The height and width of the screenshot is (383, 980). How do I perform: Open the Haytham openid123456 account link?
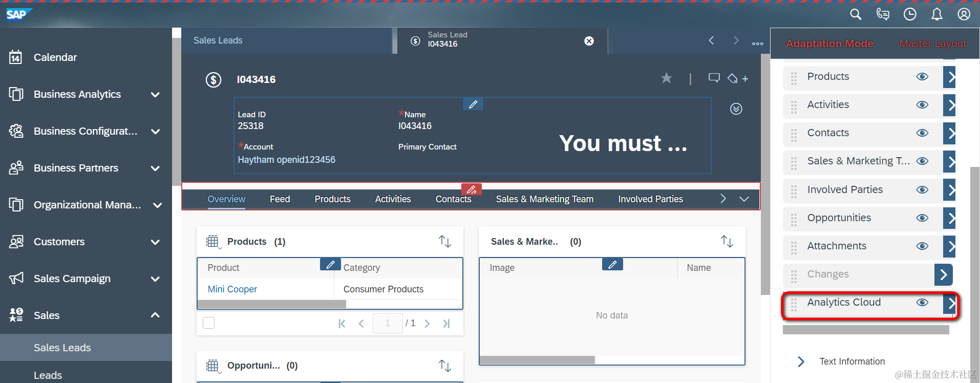pos(287,160)
